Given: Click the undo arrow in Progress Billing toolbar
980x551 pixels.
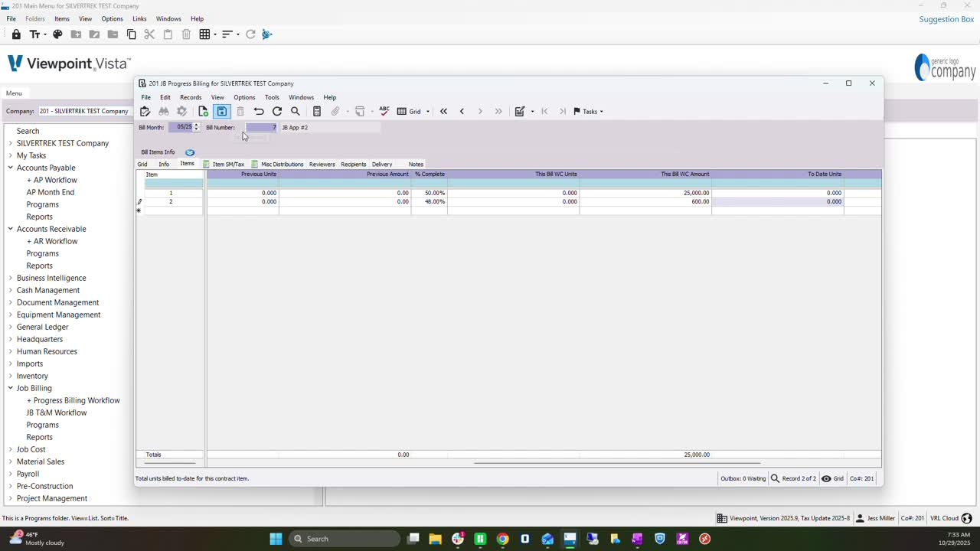Looking at the screenshot, I should pyautogui.click(x=259, y=112).
